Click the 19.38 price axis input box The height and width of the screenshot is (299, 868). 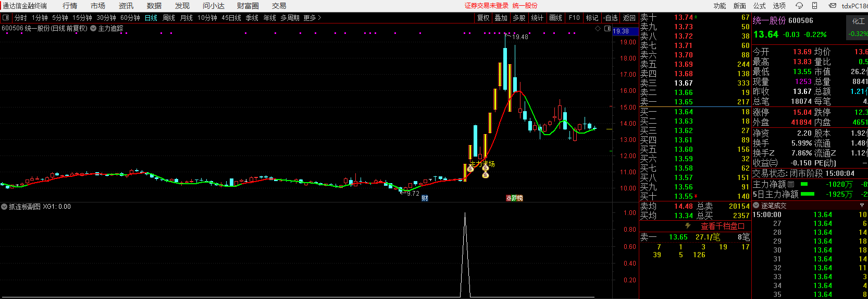(x=625, y=31)
